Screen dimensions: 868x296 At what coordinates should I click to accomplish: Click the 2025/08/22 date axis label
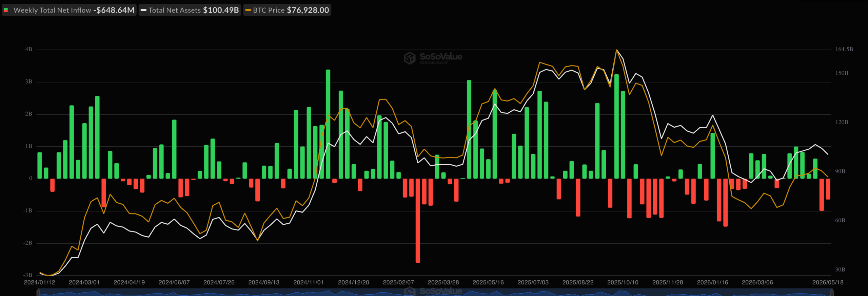pos(578,282)
